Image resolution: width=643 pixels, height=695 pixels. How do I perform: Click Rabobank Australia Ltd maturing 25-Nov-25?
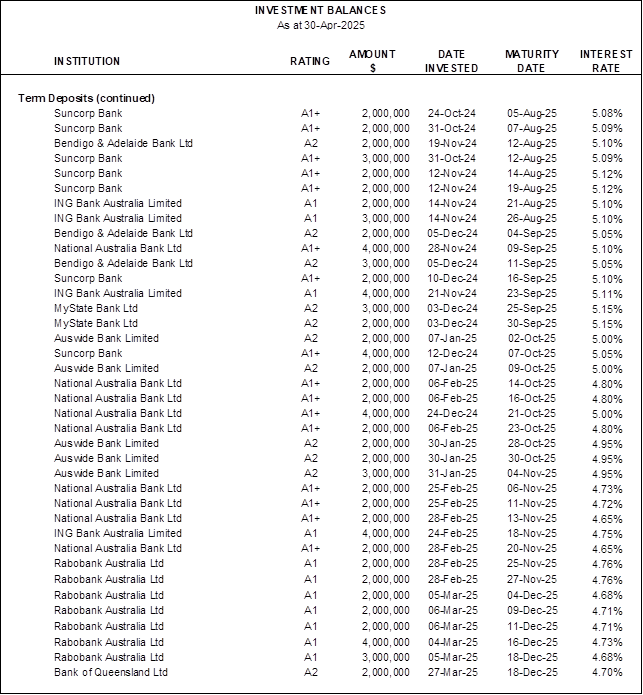109,564
